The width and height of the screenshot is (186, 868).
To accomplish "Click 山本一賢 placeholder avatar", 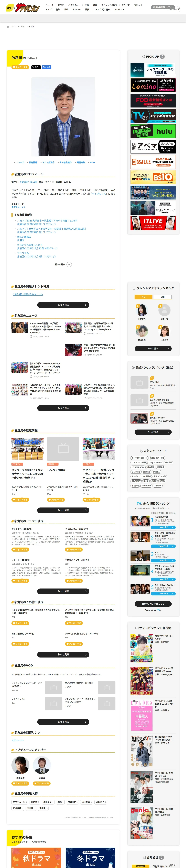I will pyautogui.click(x=164, y=310).
